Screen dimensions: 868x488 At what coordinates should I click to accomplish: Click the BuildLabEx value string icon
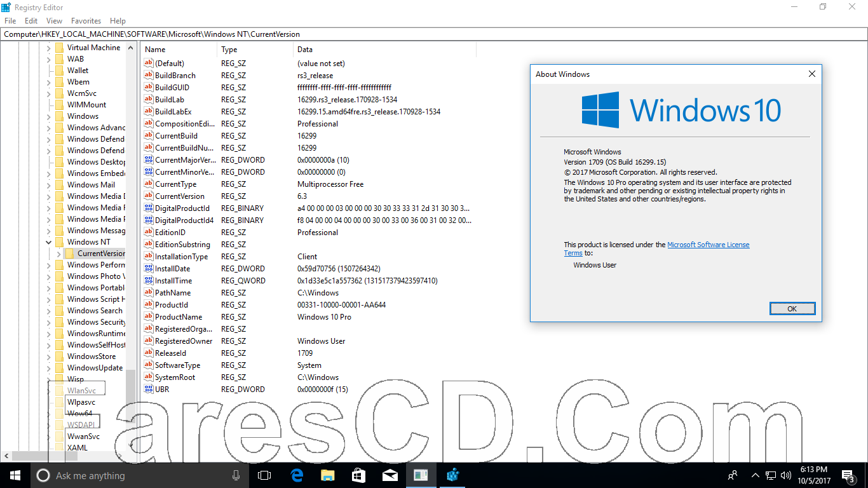point(149,112)
